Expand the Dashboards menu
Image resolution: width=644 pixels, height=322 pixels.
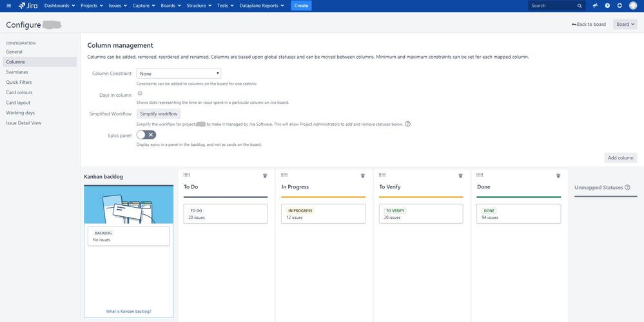(59, 6)
